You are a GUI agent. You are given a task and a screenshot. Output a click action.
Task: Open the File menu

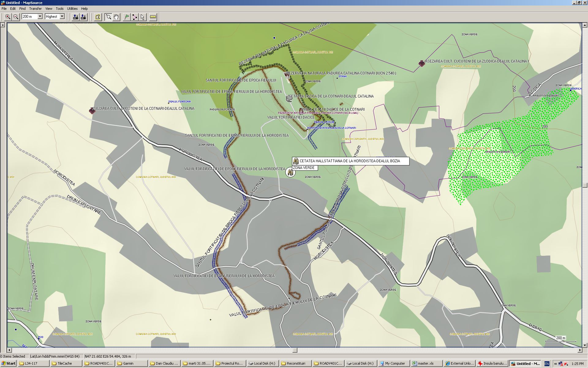click(x=4, y=9)
